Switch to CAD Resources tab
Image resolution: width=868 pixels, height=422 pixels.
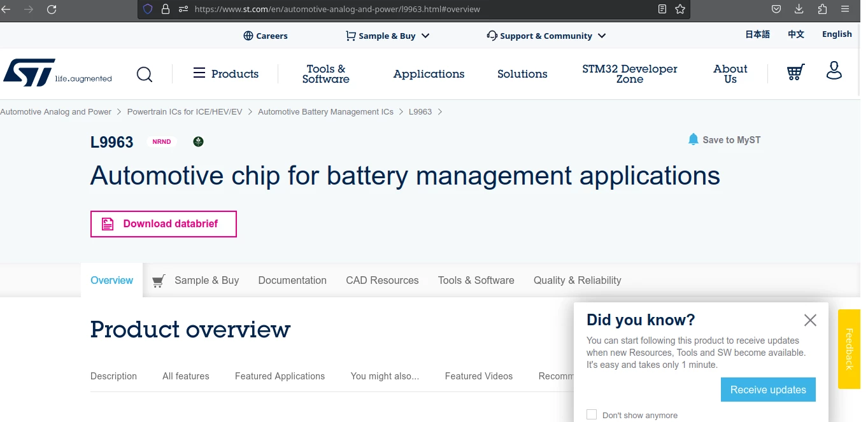pos(382,280)
